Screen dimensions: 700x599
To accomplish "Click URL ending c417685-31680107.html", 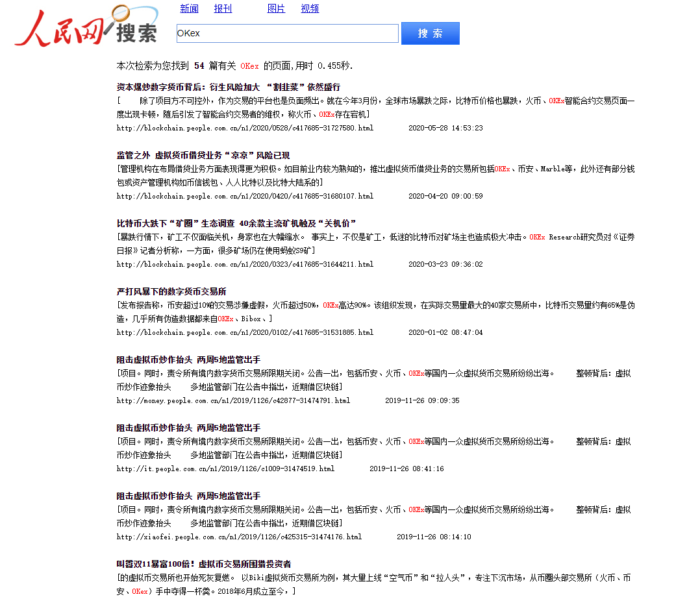I will (x=245, y=196).
